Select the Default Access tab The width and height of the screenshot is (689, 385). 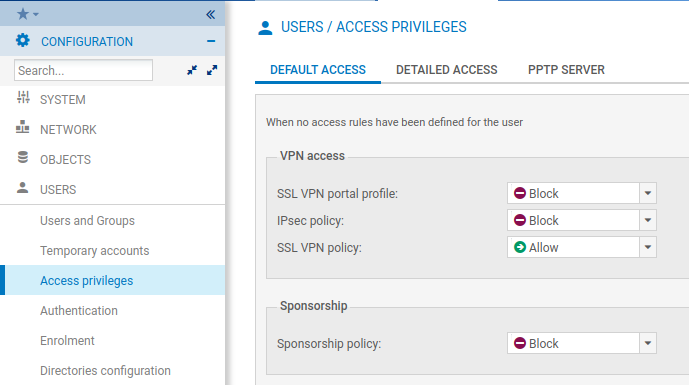point(318,70)
